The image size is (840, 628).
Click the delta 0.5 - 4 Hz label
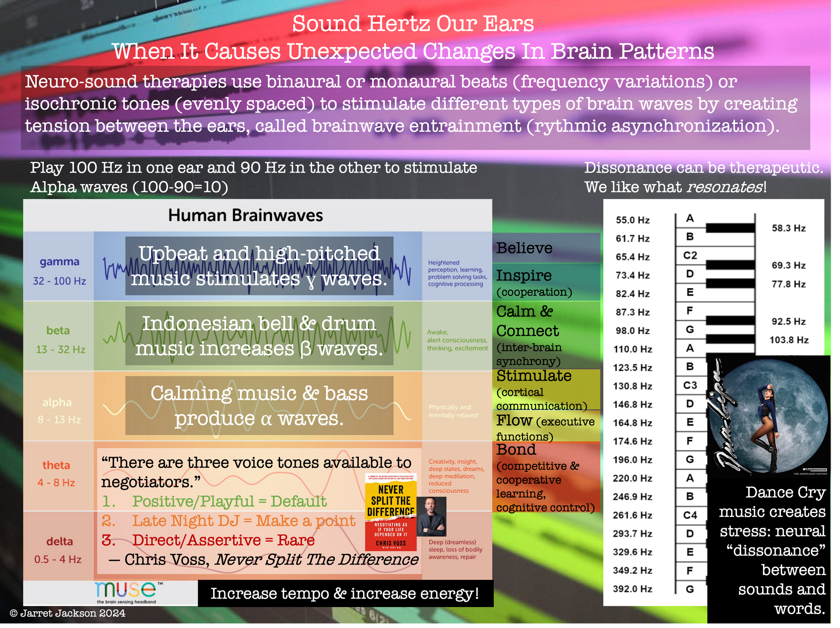(x=59, y=550)
